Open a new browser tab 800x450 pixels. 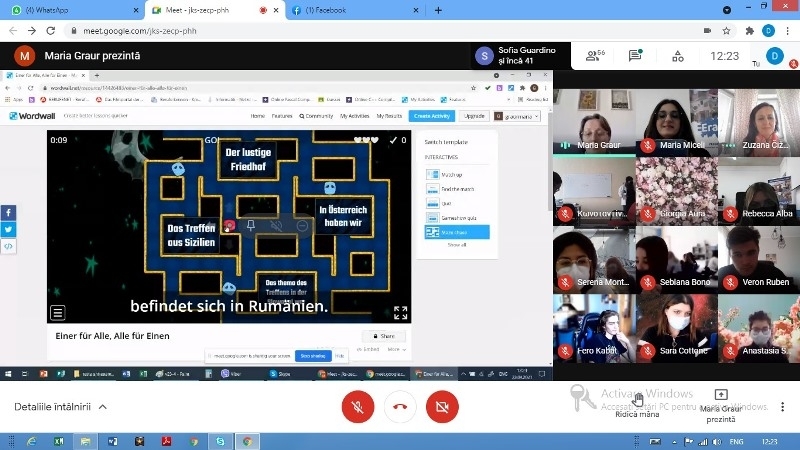[438, 10]
